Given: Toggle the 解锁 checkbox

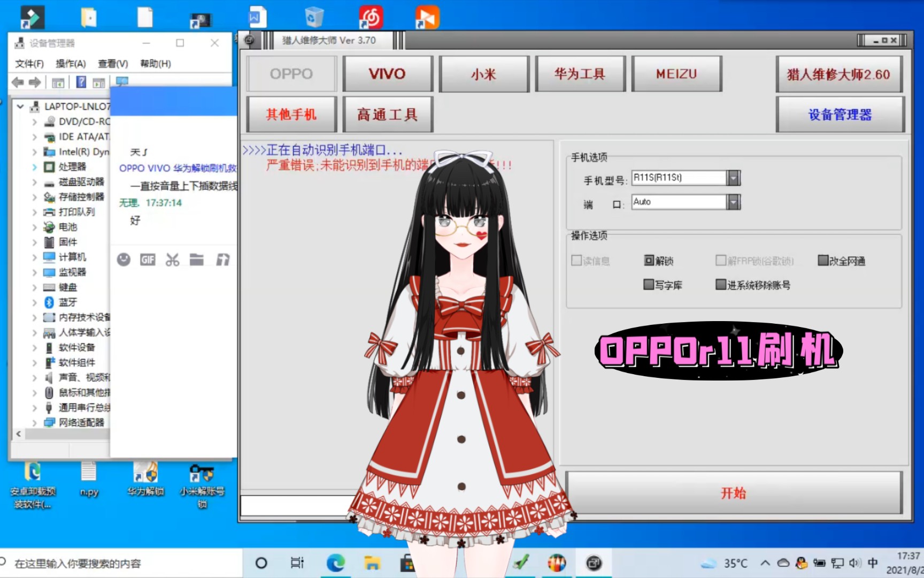Looking at the screenshot, I should 649,261.
